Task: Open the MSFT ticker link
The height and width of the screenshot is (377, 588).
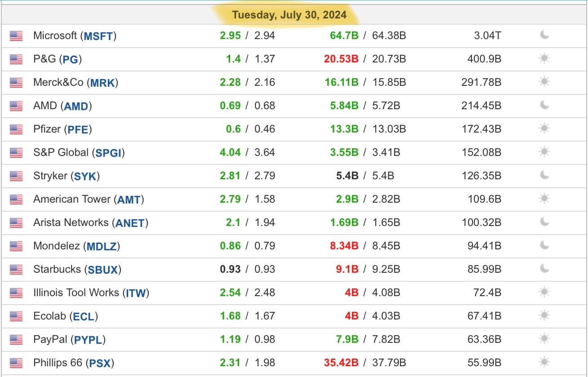Action: point(98,36)
